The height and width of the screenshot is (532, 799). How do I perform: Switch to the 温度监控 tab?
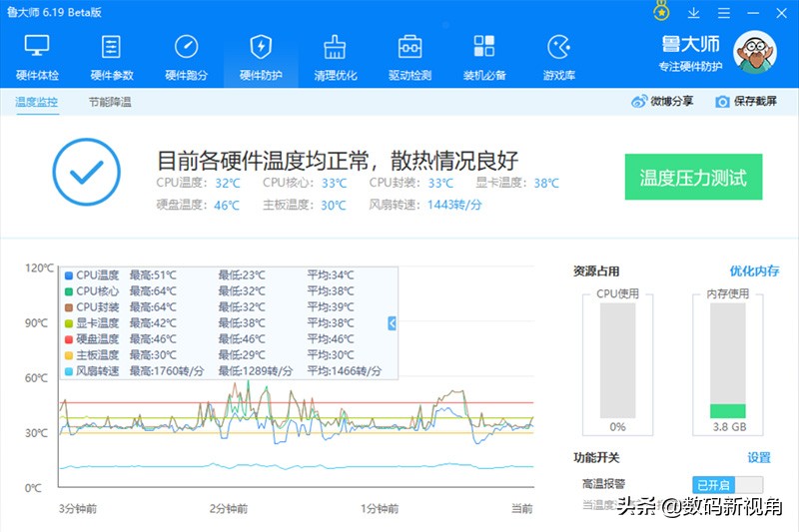point(36,102)
